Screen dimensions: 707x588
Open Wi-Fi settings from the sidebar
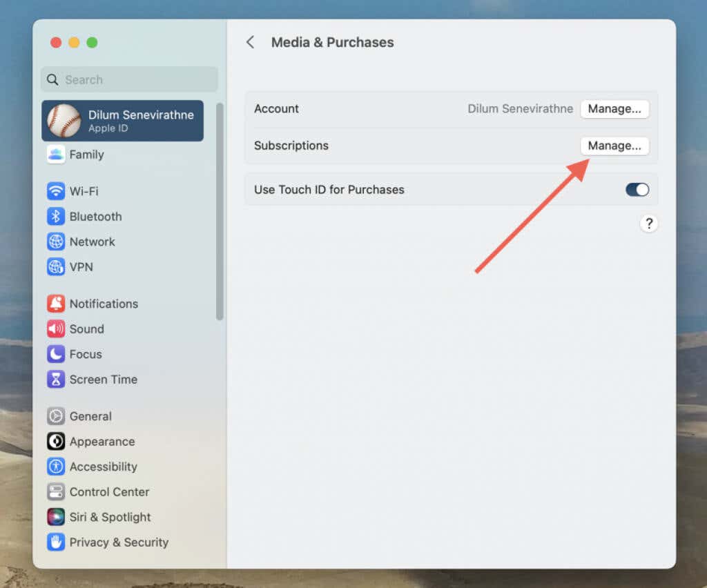click(x=84, y=191)
